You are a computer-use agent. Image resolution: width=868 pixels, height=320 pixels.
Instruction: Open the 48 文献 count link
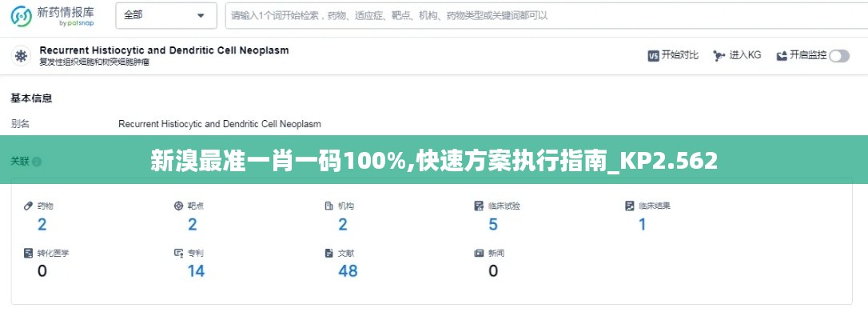pyautogui.click(x=348, y=271)
